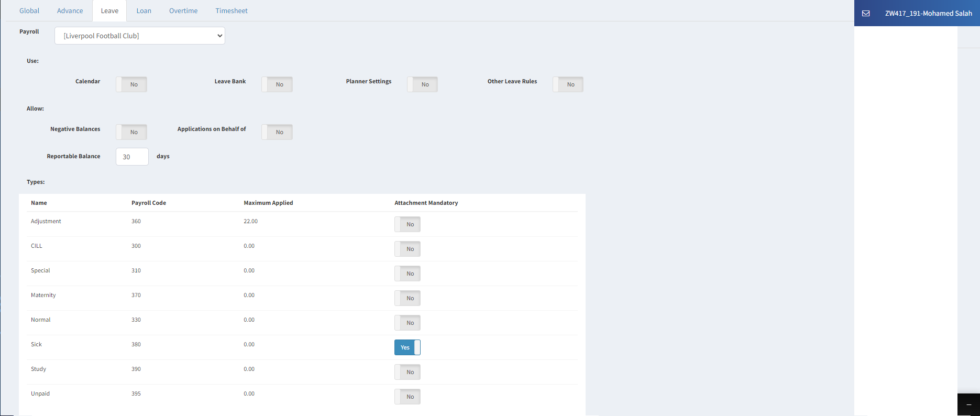Open the Overtime tab
Viewport: 980px width, 416px height.
tap(183, 10)
